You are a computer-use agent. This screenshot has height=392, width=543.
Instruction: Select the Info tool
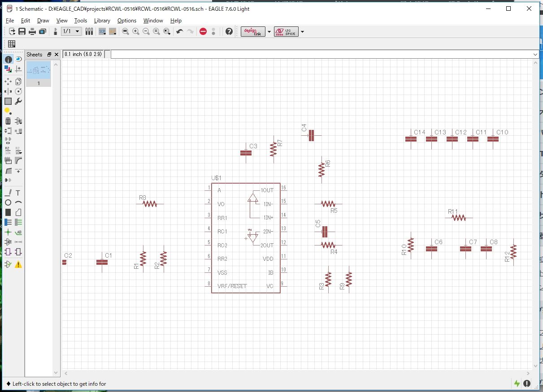pos(8,59)
